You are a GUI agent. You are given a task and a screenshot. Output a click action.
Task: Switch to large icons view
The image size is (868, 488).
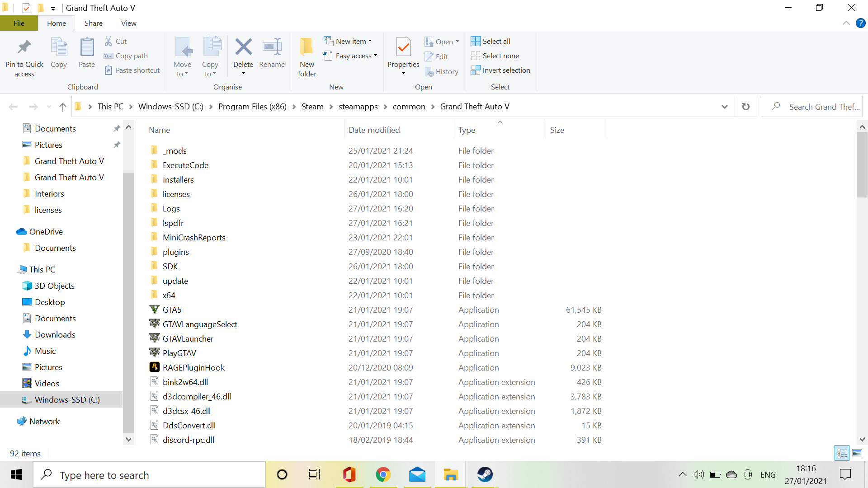click(857, 453)
